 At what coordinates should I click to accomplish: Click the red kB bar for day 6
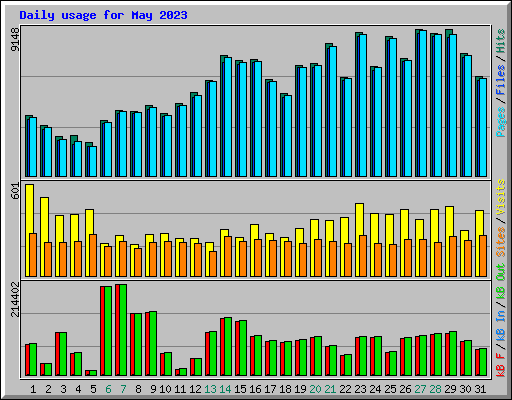pyautogui.click(x=102, y=331)
